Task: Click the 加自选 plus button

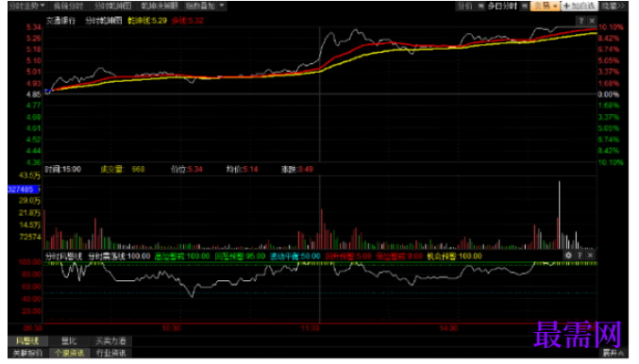Action: [580, 6]
